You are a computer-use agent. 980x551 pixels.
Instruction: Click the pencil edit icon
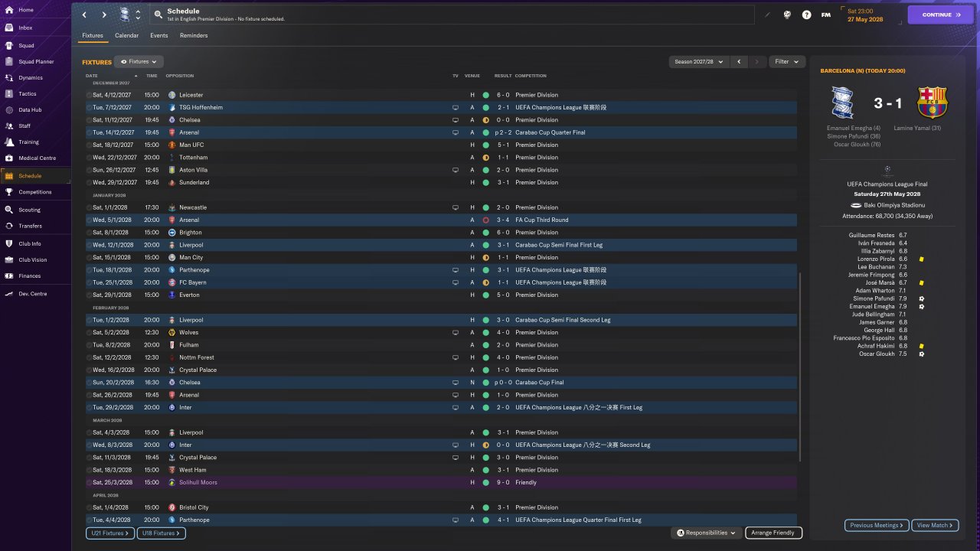point(768,15)
